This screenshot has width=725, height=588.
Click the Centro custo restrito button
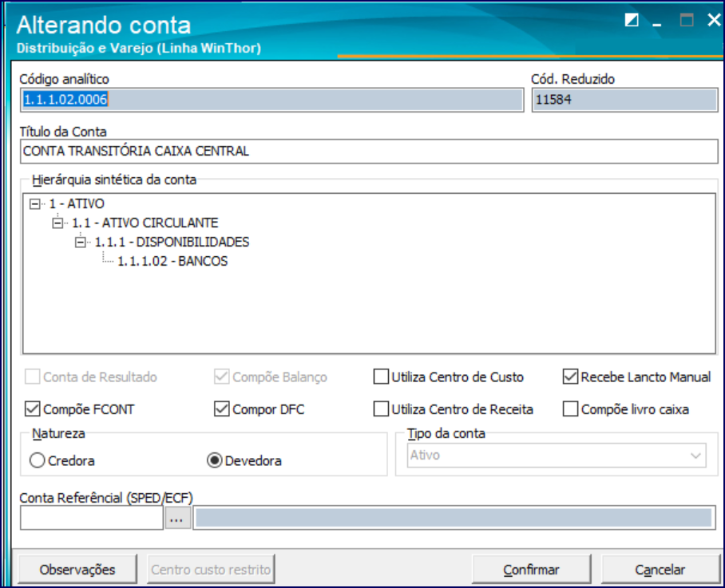click(x=211, y=570)
